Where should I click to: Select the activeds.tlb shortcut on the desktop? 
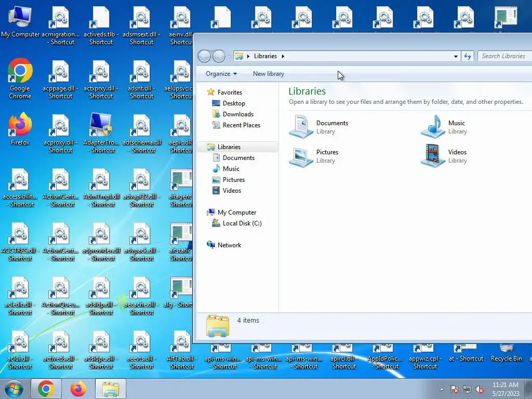[x=101, y=25]
